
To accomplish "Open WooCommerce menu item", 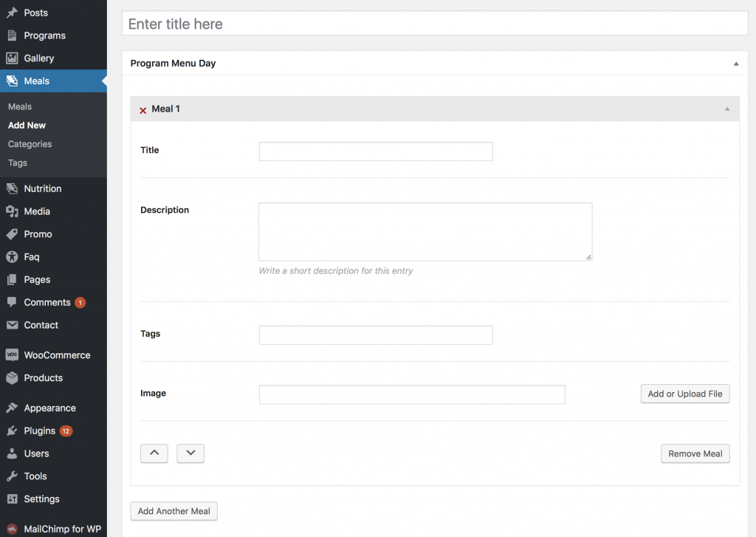I will click(x=53, y=355).
